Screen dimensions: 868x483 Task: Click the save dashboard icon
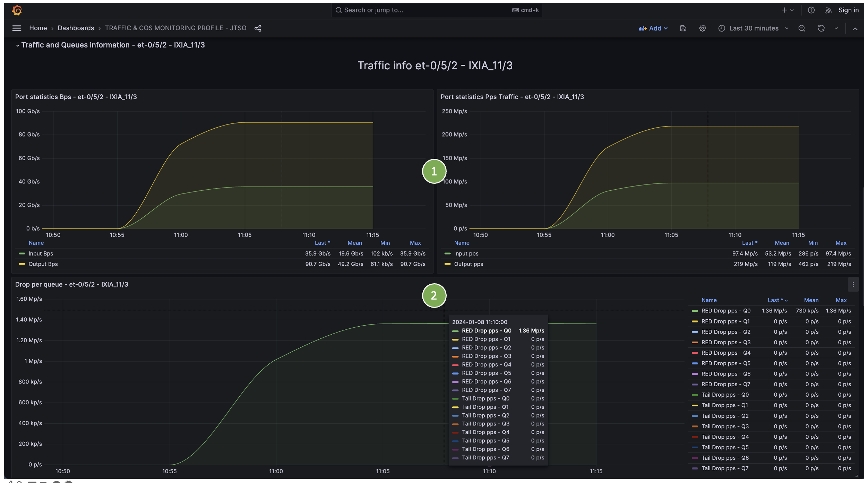tap(683, 28)
